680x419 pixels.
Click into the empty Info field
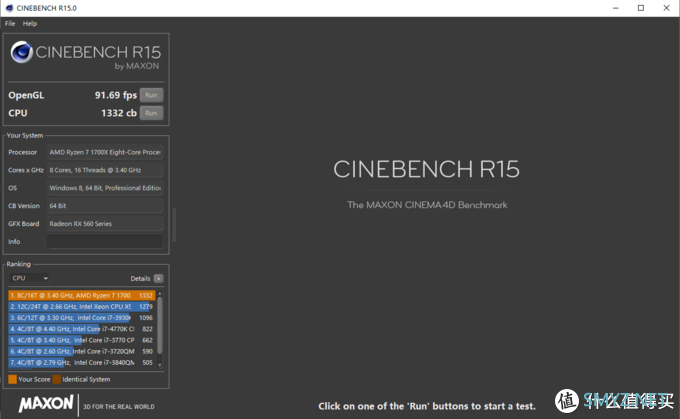pos(105,241)
